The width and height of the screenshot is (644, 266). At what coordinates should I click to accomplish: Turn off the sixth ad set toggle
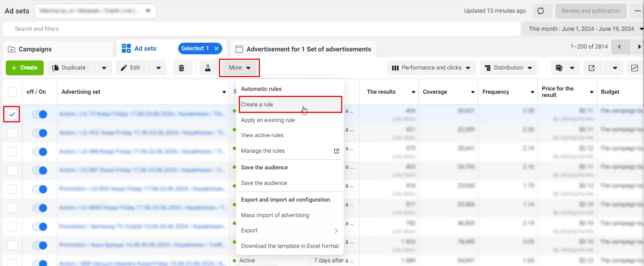(40, 208)
